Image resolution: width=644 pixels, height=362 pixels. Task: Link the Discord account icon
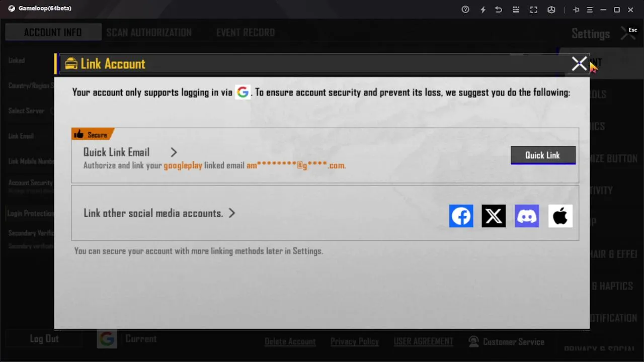[x=527, y=216]
